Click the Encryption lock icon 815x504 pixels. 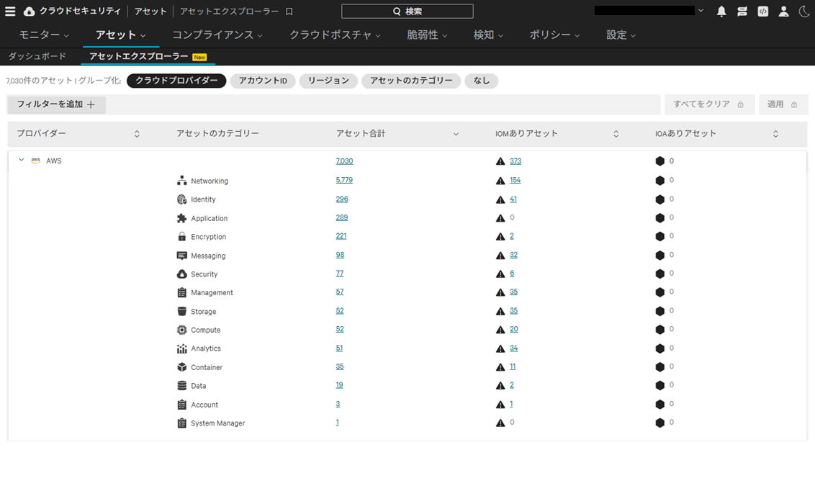point(182,236)
